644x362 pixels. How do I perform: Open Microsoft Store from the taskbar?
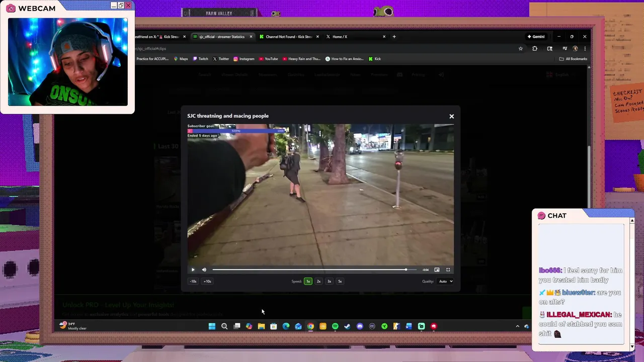click(x=274, y=326)
